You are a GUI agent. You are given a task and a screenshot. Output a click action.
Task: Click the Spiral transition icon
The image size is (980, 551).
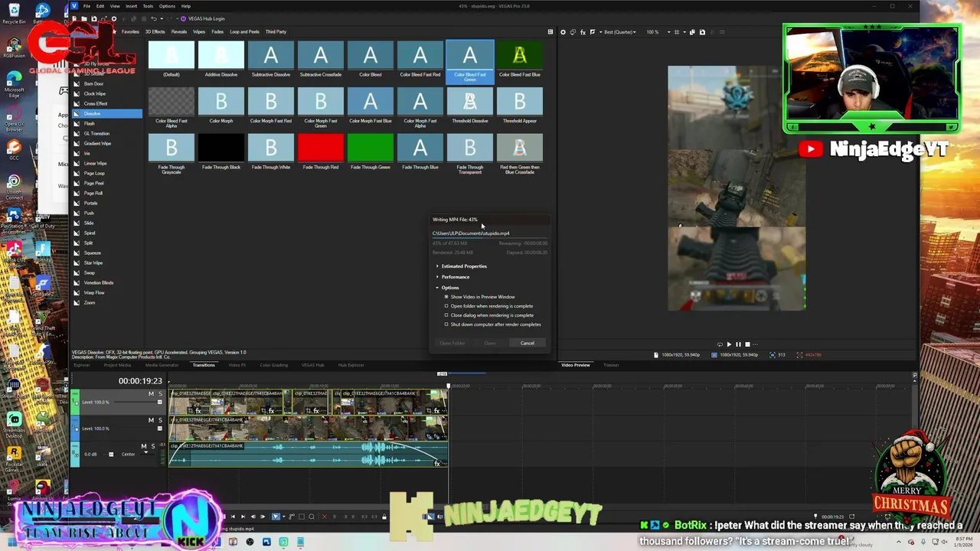click(x=77, y=233)
